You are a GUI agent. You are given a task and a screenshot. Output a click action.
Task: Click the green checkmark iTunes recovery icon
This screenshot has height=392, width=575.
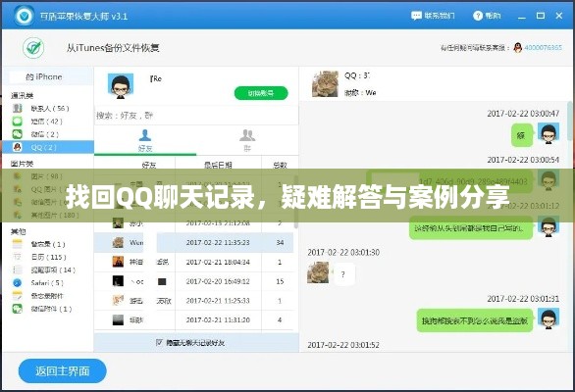tap(33, 48)
